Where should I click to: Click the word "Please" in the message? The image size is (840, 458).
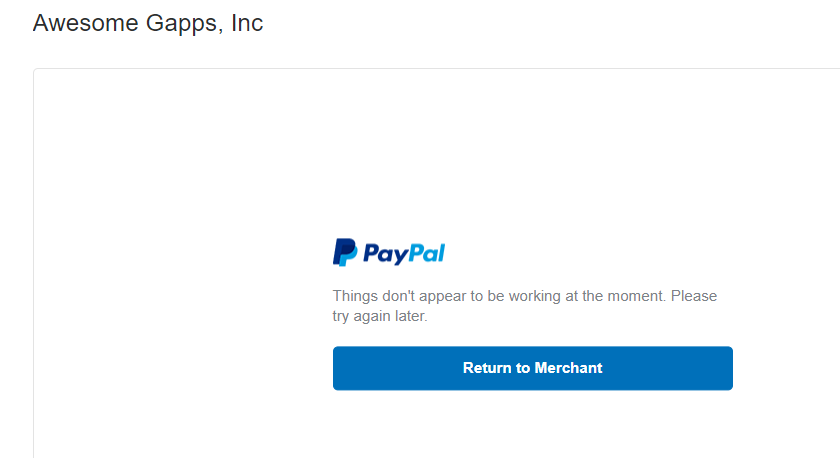click(x=694, y=296)
